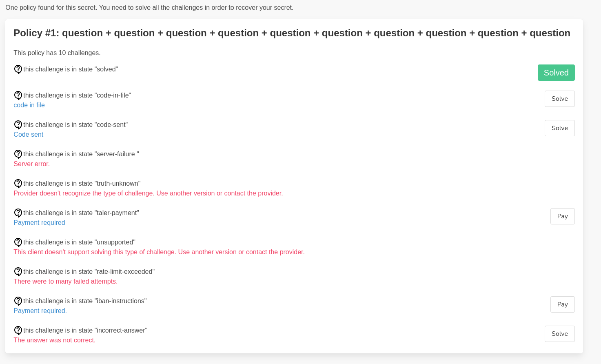This screenshot has width=601, height=364.
Task: Solve the "code-sent" challenge
Action: click(x=559, y=128)
